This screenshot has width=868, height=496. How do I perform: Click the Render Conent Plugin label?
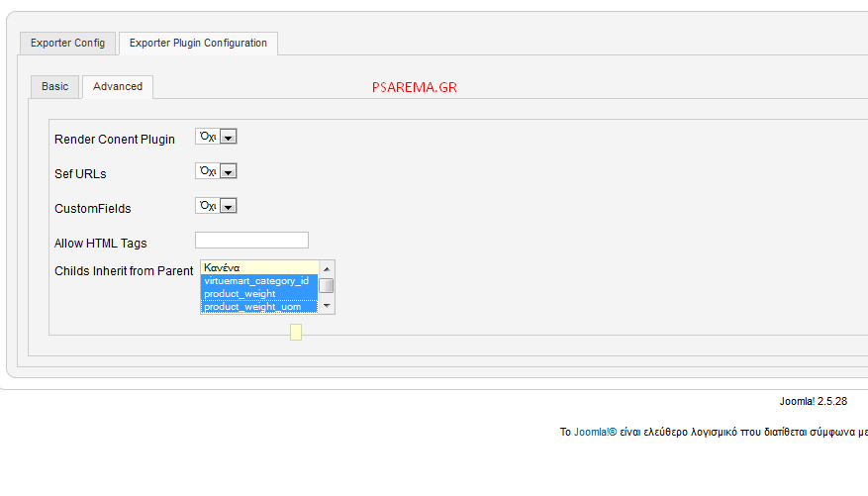115,140
